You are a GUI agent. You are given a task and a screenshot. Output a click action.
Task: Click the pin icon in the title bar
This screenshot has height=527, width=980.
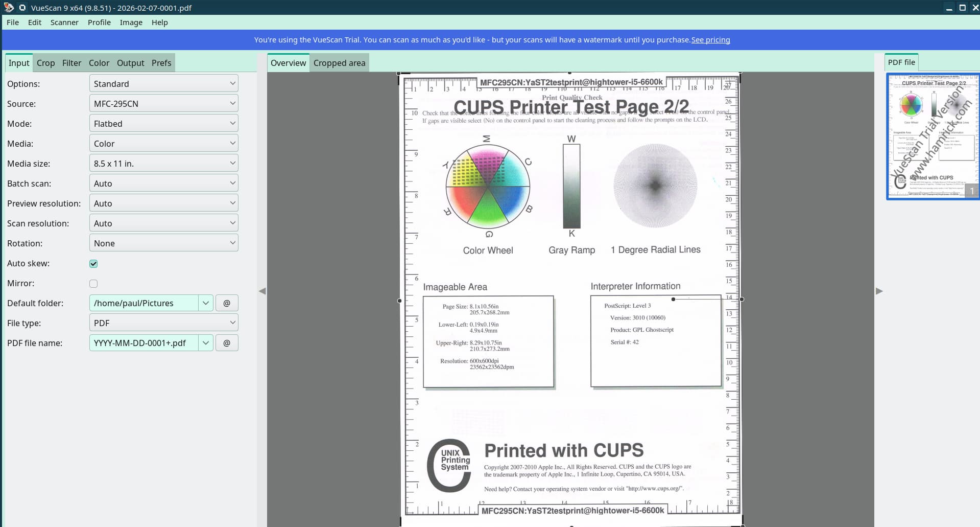pyautogui.click(x=22, y=8)
